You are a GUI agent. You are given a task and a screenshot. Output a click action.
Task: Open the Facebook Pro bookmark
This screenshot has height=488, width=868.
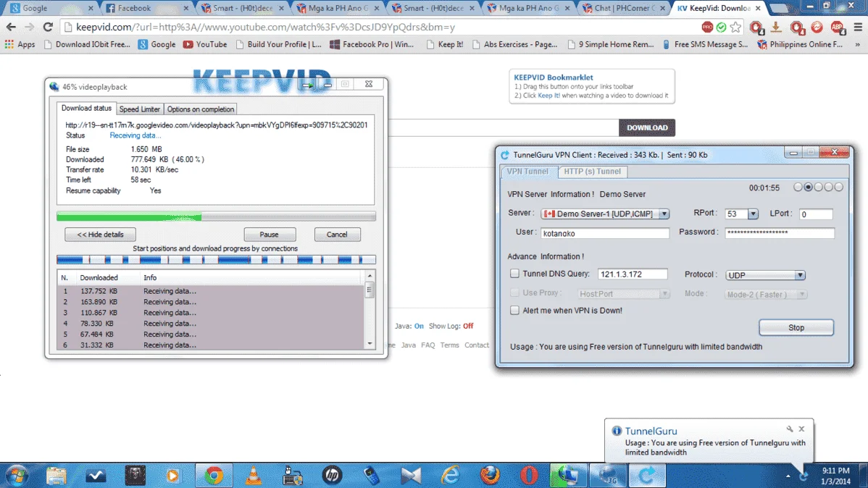point(372,44)
